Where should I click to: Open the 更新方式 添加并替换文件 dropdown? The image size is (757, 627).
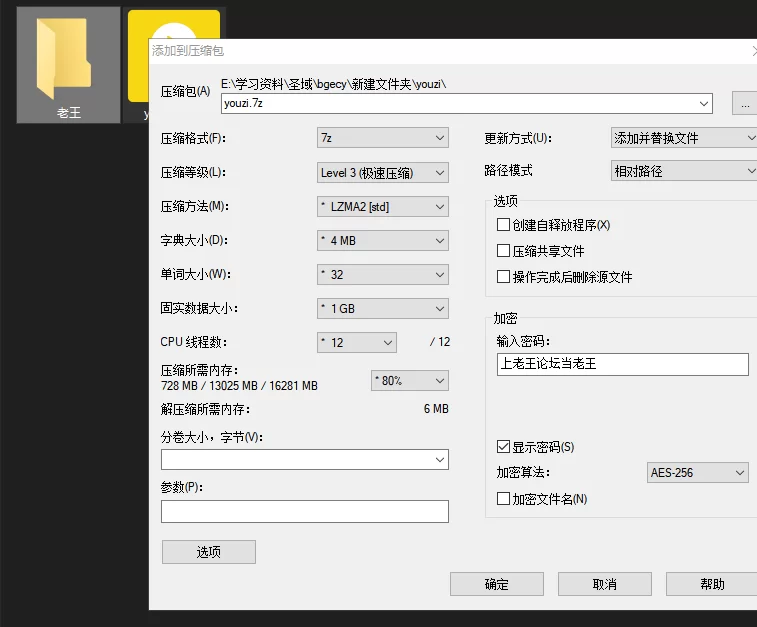coord(684,138)
